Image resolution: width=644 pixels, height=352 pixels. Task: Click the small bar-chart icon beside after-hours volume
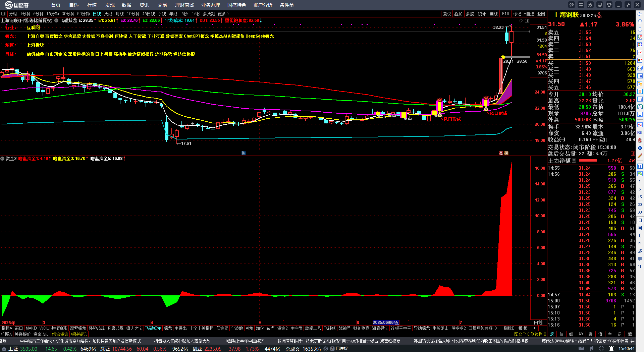[633, 154]
